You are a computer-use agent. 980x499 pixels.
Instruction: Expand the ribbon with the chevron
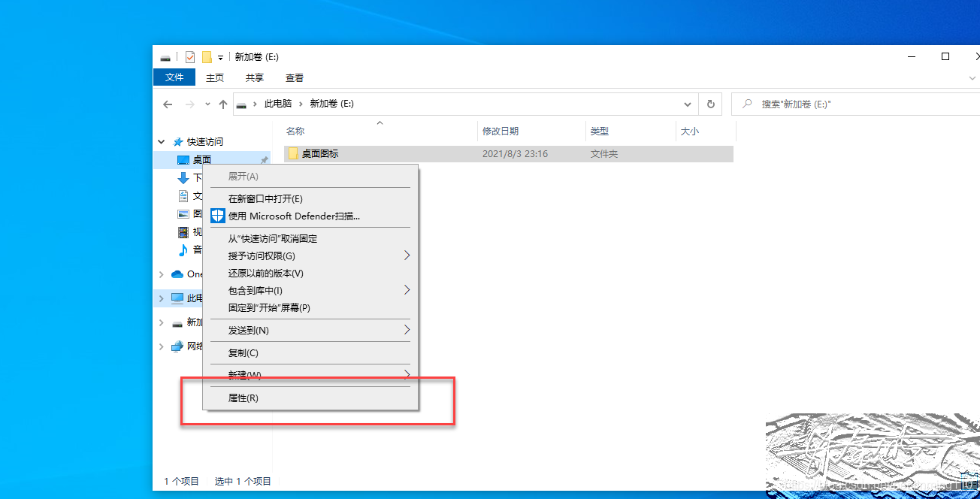[972, 77]
